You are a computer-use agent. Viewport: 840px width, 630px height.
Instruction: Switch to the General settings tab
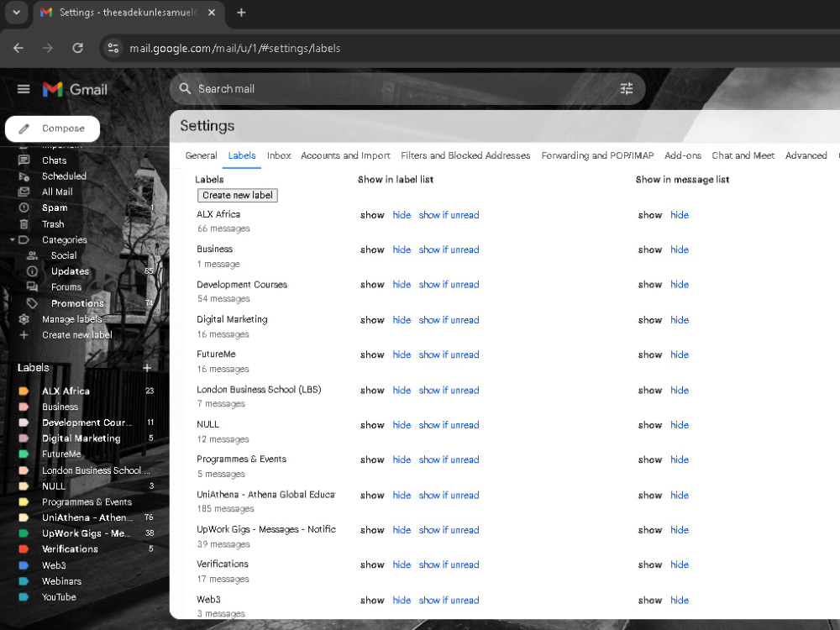click(x=201, y=155)
